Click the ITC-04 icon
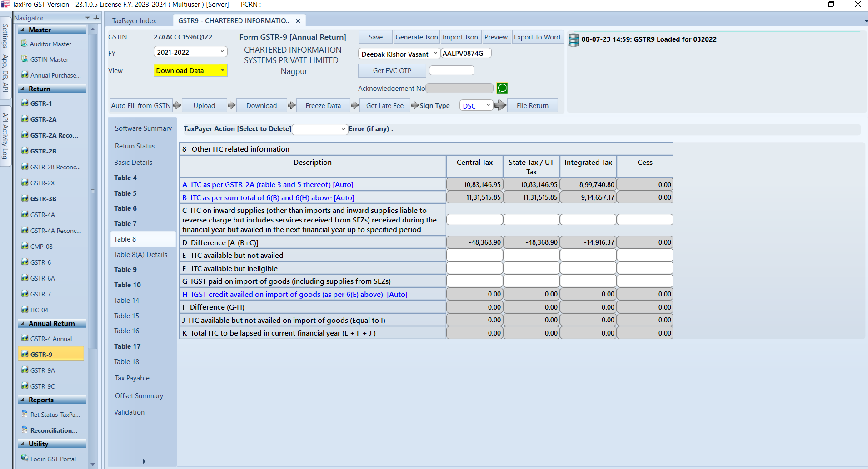 [x=25, y=310]
